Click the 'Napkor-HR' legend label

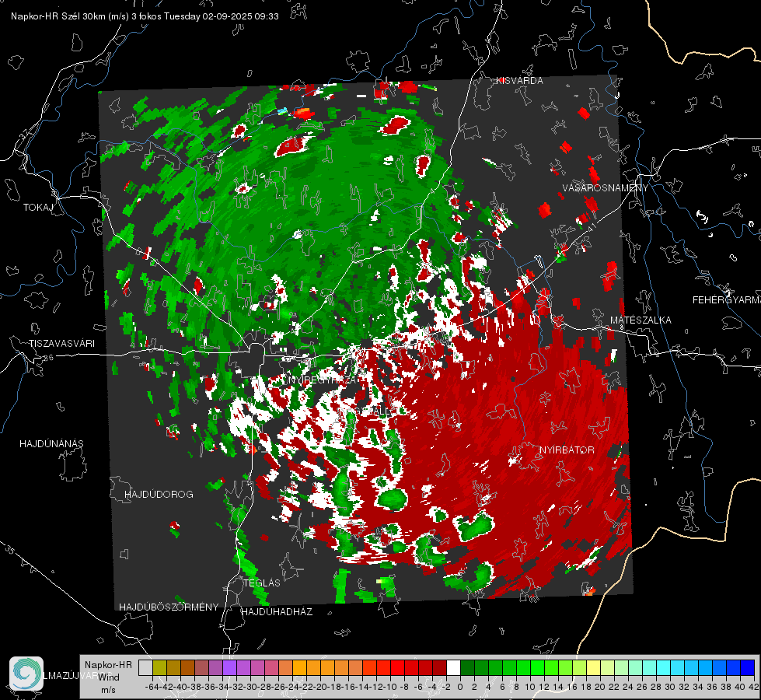[x=108, y=664]
